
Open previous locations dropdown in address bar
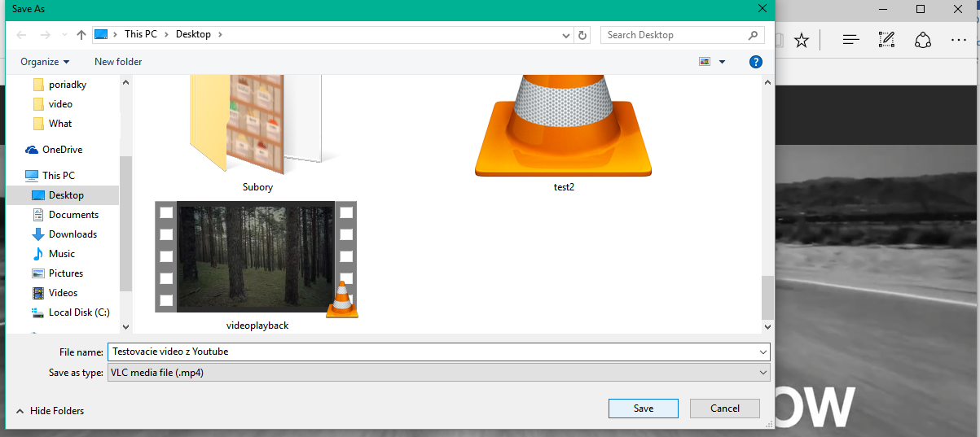click(x=568, y=35)
